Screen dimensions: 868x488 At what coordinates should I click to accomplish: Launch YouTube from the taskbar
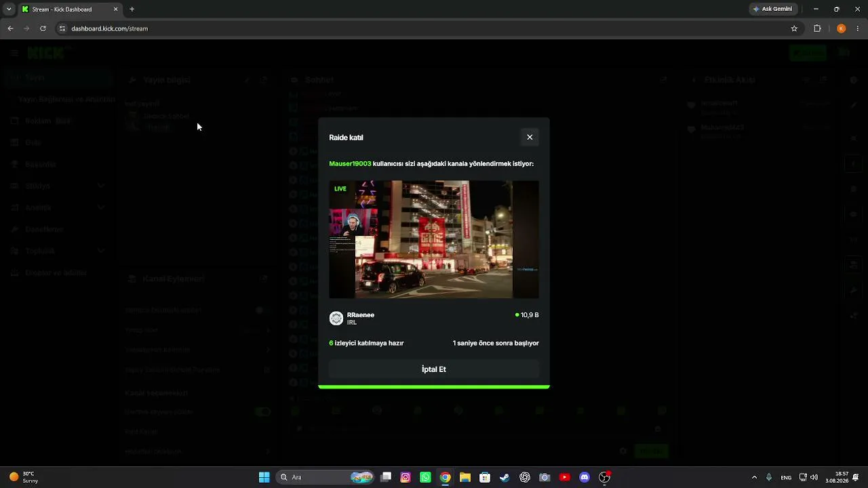tap(564, 477)
